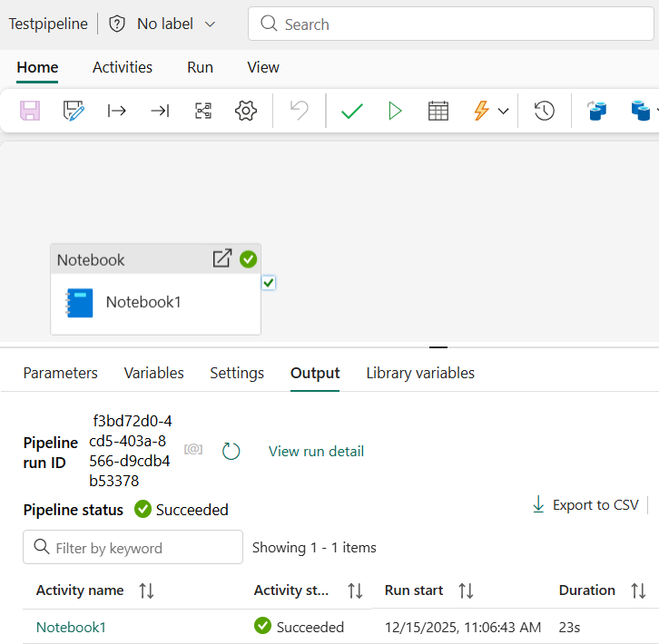
Task: Run the pipeline with the play icon
Action: click(x=395, y=111)
